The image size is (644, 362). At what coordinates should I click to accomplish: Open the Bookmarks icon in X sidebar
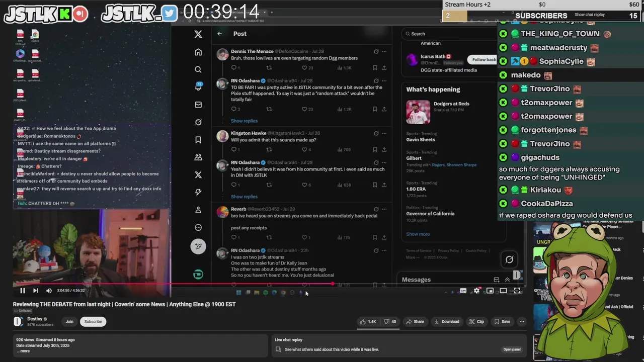pyautogui.click(x=198, y=140)
